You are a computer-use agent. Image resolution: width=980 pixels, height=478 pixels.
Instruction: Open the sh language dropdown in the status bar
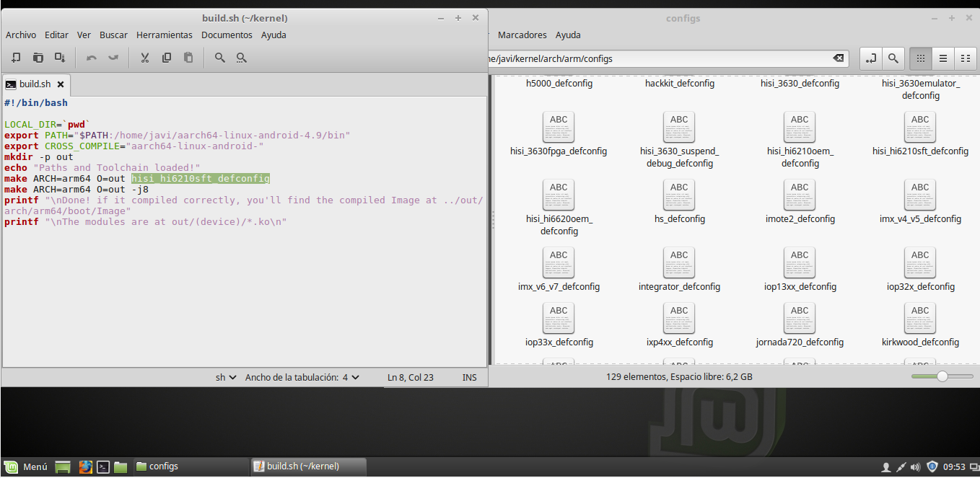click(x=226, y=377)
